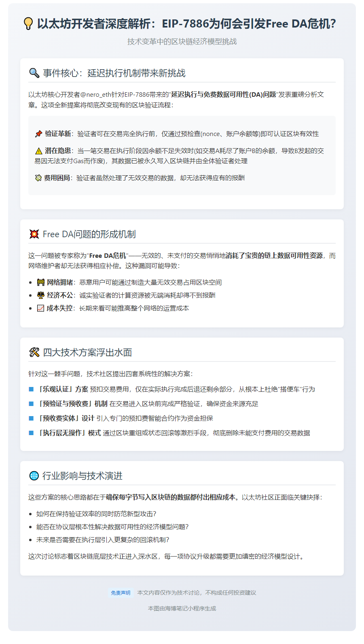This screenshot has height=644, width=364.
Task: Click the closing sentence starting 这次讨论标志着
Action: click(167, 556)
